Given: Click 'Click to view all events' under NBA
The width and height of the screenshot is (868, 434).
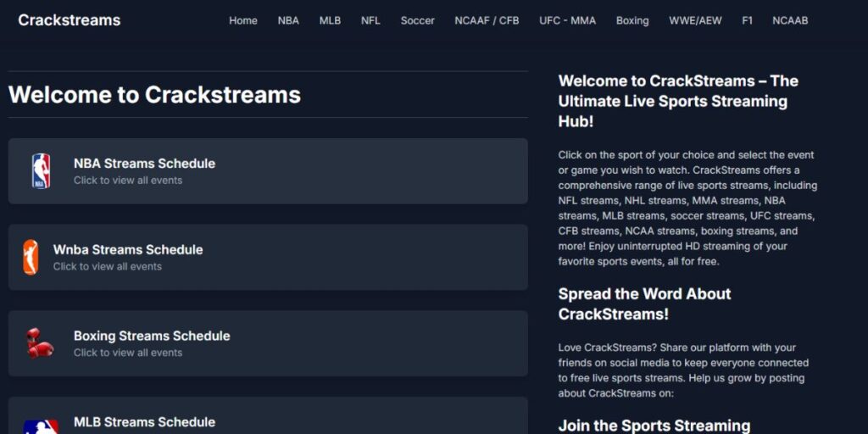Looking at the screenshot, I should (128, 180).
